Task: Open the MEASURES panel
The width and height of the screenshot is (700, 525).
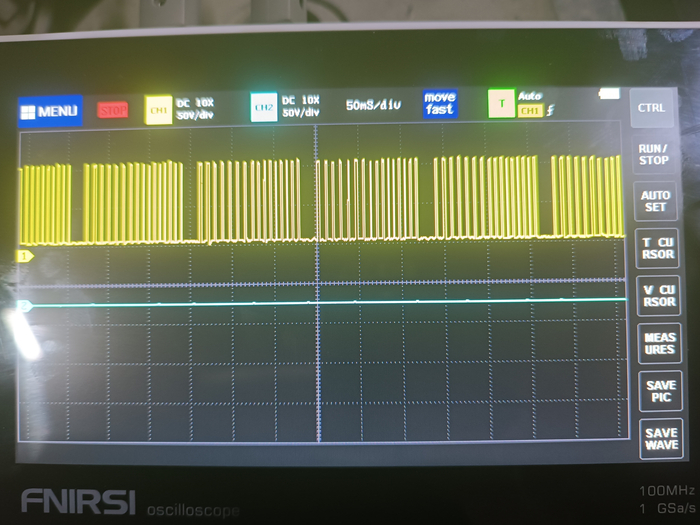Action: pos(658,344)
